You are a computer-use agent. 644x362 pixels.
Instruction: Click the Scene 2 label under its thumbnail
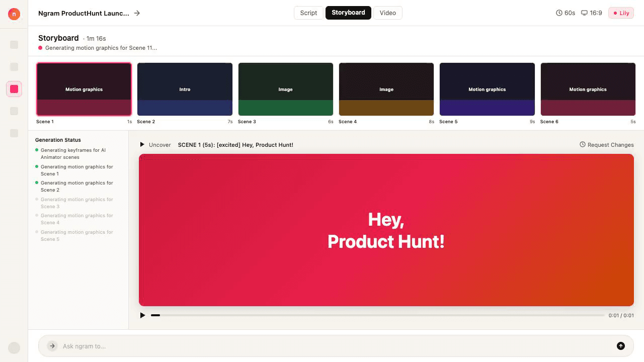coord(146,122)
